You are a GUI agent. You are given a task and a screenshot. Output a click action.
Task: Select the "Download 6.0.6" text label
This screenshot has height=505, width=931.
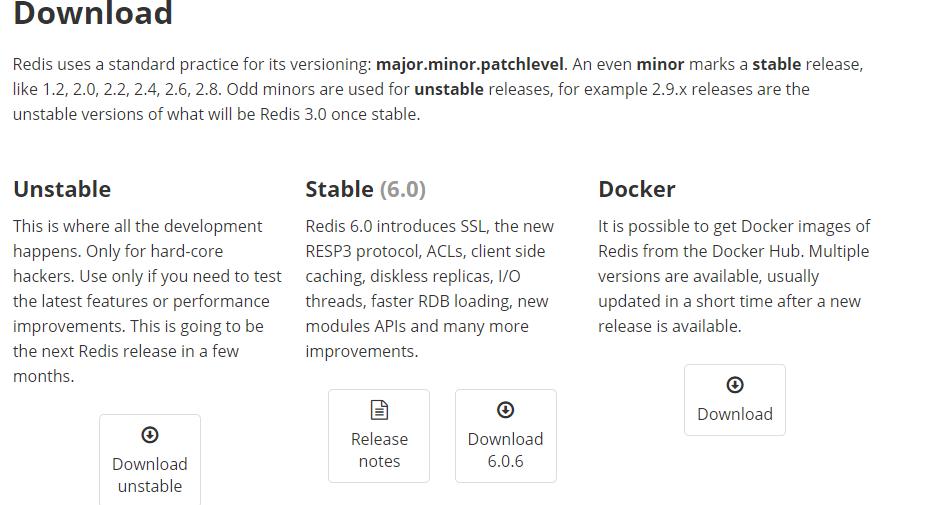point(506,450)
